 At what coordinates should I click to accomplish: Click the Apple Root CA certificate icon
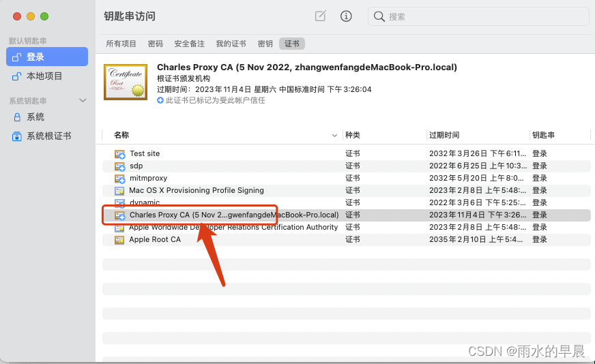[119, 240]
